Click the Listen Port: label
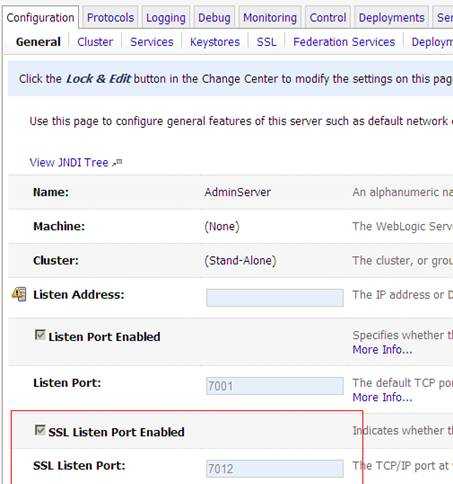This screenshot has width=453, height=484. click(x=67, y=383)
